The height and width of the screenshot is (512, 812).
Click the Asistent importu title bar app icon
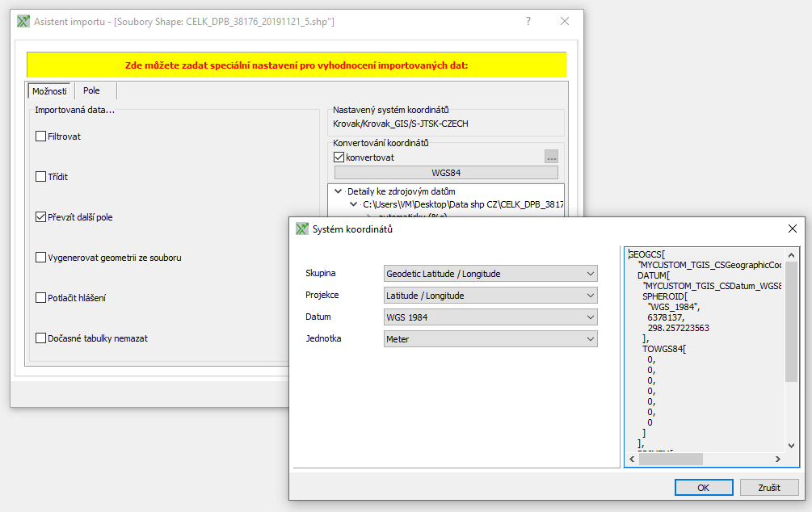[x=23, y=21]
